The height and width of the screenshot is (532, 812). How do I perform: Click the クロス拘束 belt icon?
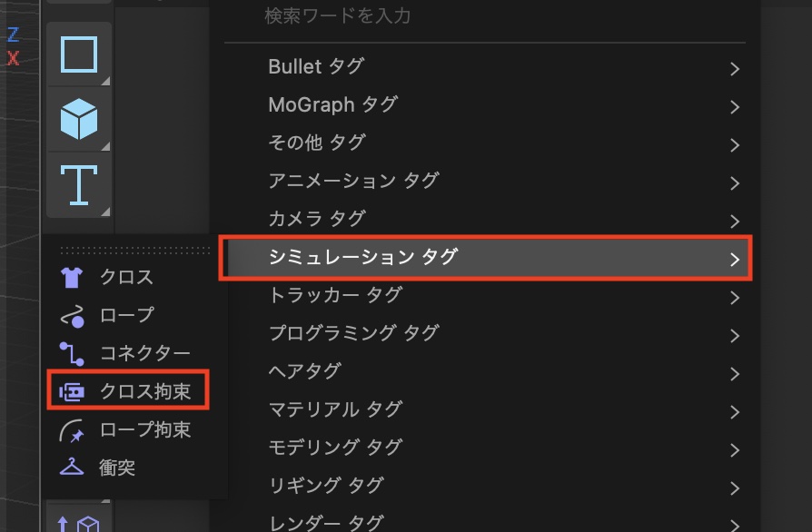pyautogui.click(x=71, y=391)
